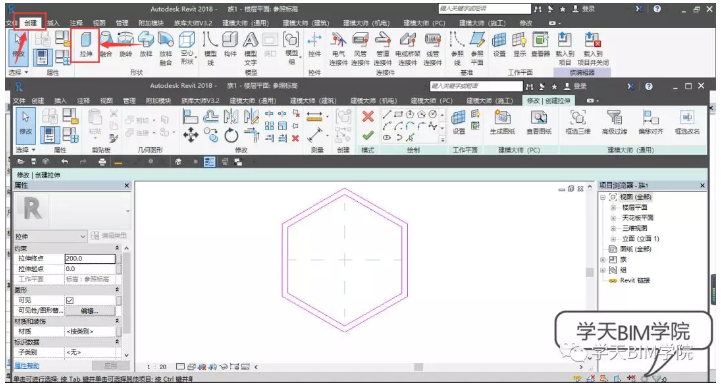721x384 pixels.
Task: Open the 插入 tab in the lower window
Action: [x=61, y=100]
